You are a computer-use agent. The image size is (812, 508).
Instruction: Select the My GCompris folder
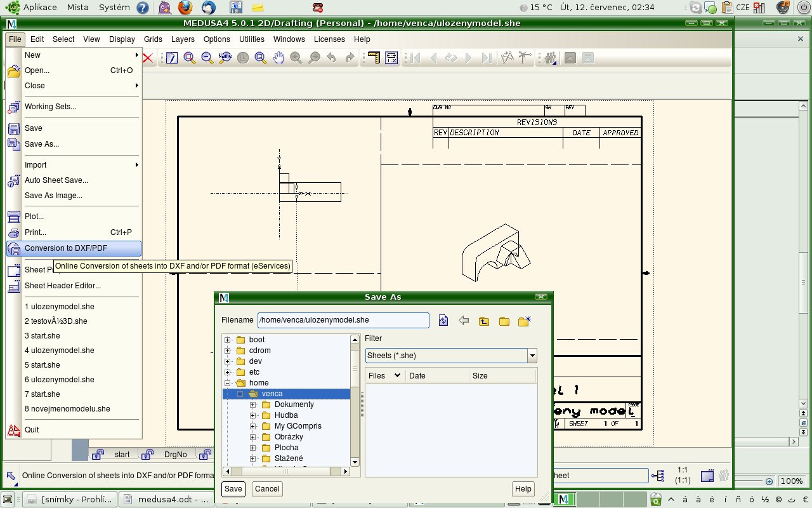tap(298, 426)
